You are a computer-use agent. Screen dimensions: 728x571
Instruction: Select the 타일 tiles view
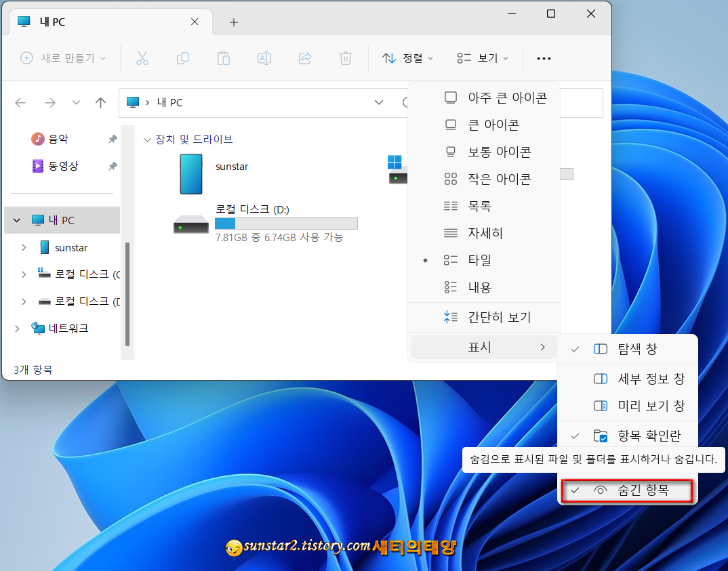tap(483, 260)
